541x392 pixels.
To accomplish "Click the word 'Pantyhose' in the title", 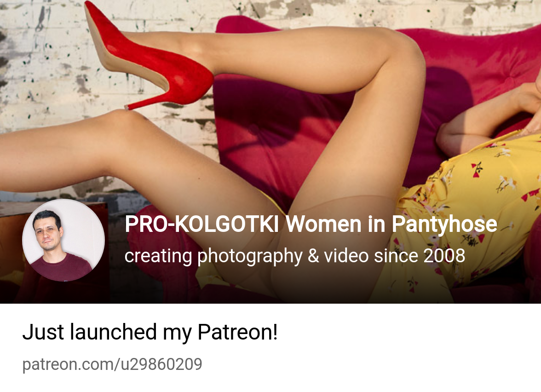I will tap(444, 225).
